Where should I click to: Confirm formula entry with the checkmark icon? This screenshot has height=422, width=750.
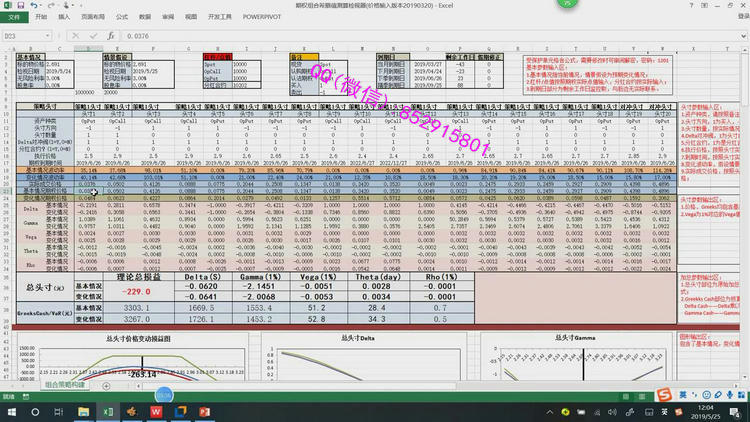pyautogui.click(x=94, y=36)
